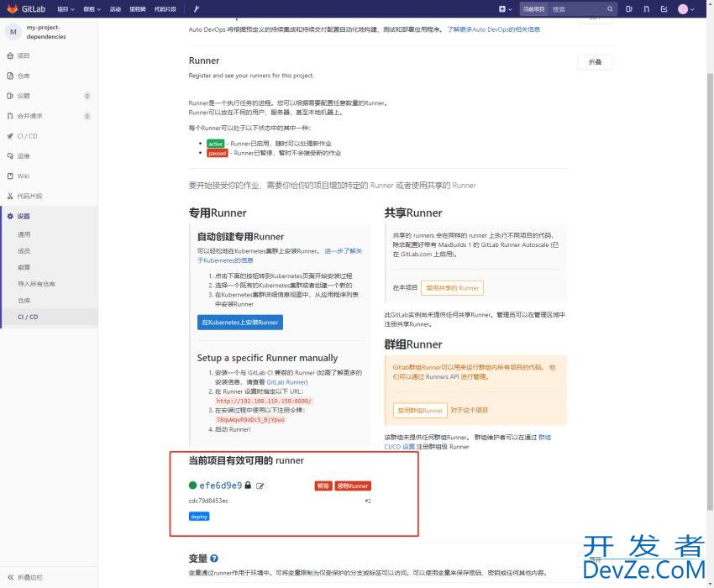Image resolution: width=714 pixels, height=588 pixels.
Task: Open 成员 members settings submenu
Action: 24,251
